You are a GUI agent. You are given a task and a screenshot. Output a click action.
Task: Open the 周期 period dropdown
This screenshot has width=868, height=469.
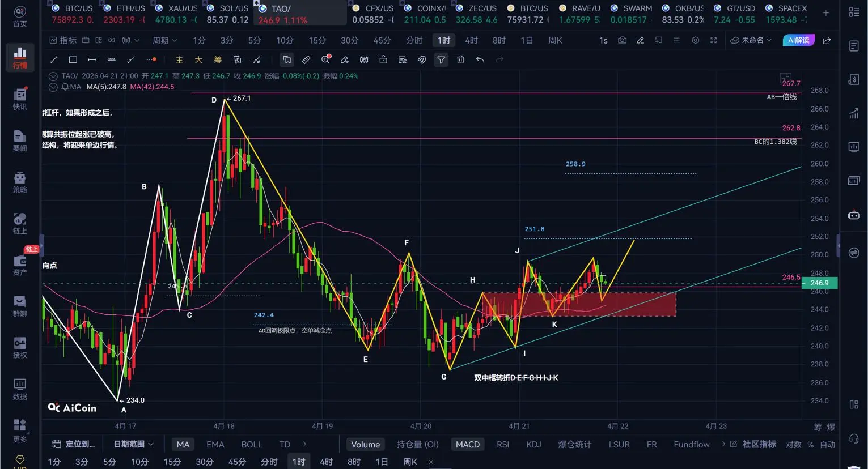[164, 40]
